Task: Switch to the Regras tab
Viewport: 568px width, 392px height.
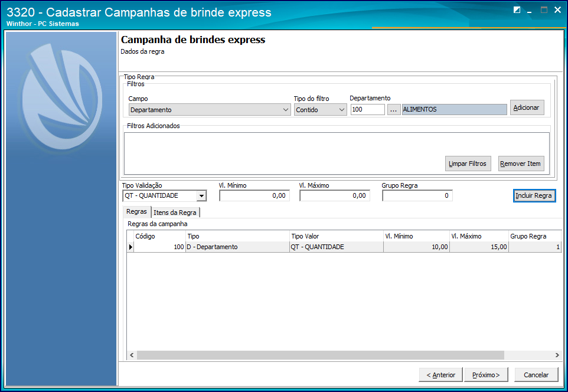Action: (x=136, y=211)
